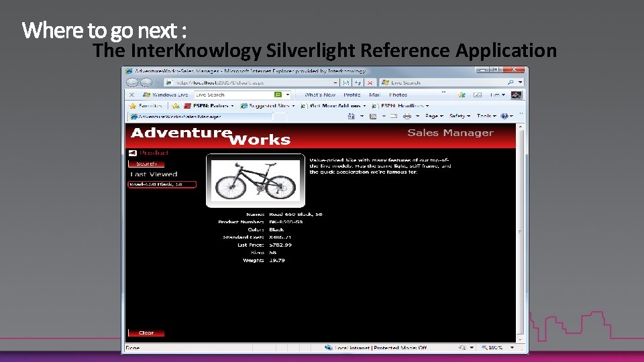Open the search provider dropdown arrow
Image resolution: width=644 pixels, height=362 pixels.
(520, 82)
